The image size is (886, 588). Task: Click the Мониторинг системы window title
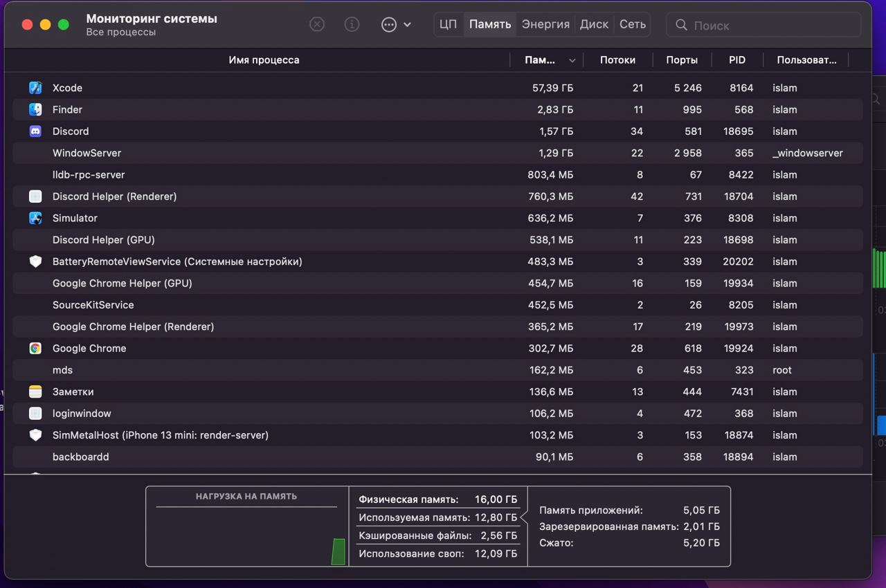[152, 19]
